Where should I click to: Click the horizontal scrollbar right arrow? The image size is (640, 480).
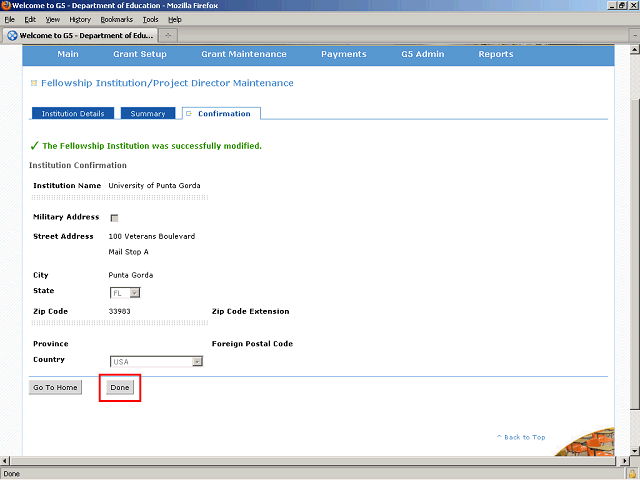tap(624, 461)
